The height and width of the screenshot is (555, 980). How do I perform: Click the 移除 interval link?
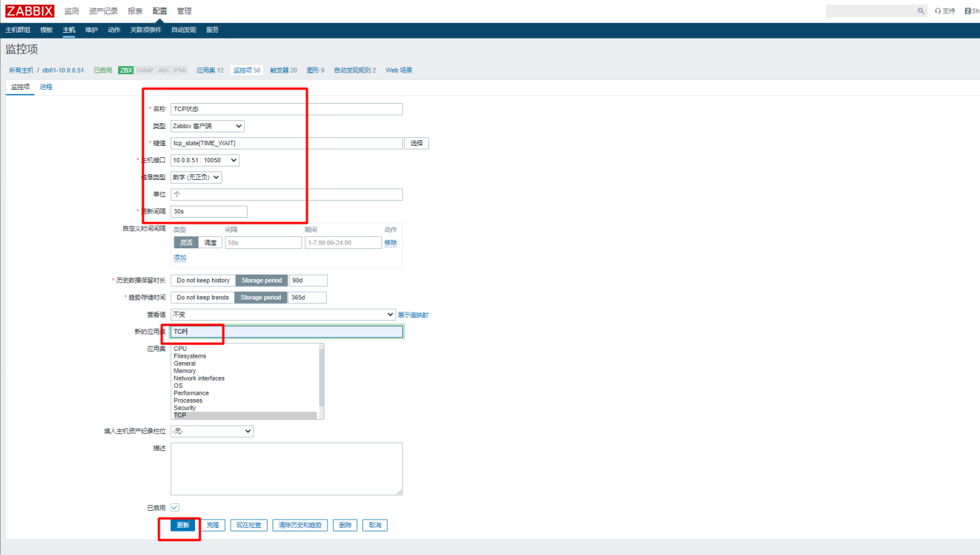(x=391, y=243)
